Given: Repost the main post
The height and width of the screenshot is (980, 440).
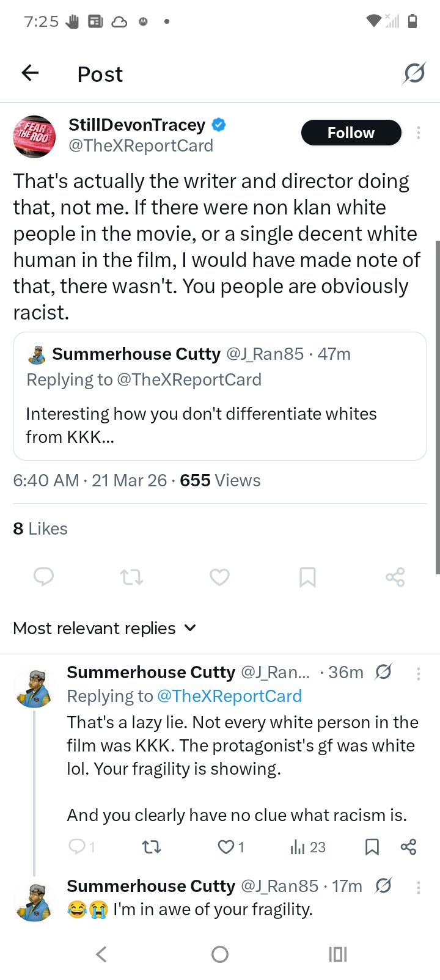Looking at the screenshot, I should coord(131,577).
